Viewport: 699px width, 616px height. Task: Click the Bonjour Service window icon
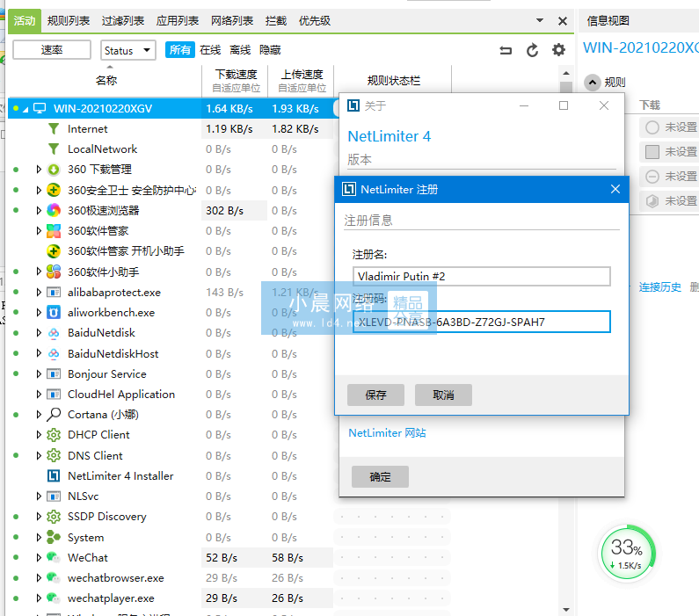tap(54, 373)
